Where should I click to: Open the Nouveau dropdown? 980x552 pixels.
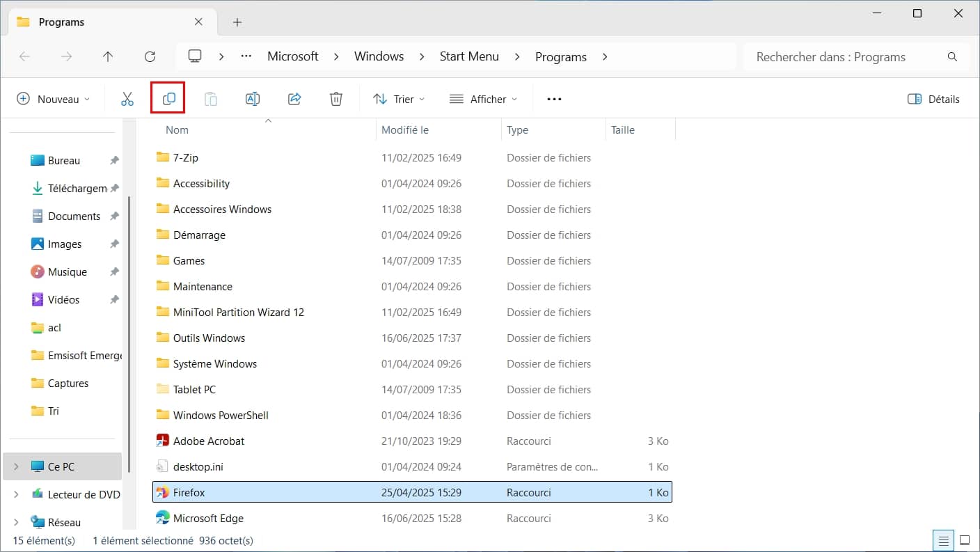54,99
